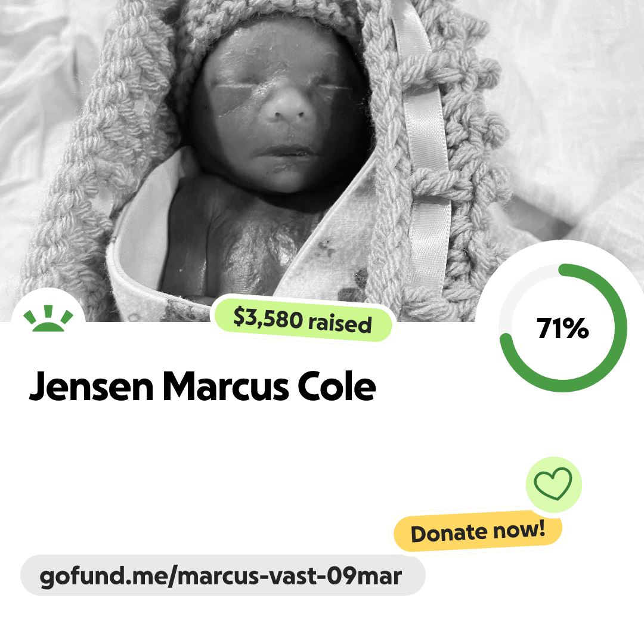The image size is (644, 644).
Task: Click the green GoFundMe sunburst logo
Action: (x=48, y=318)
